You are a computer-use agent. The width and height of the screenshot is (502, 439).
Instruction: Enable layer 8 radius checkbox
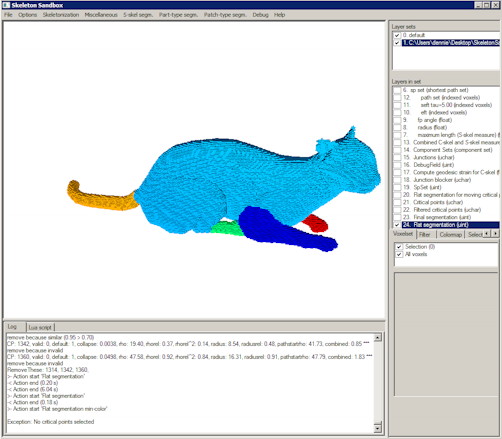pyautogui.click(x=397, y=128)
